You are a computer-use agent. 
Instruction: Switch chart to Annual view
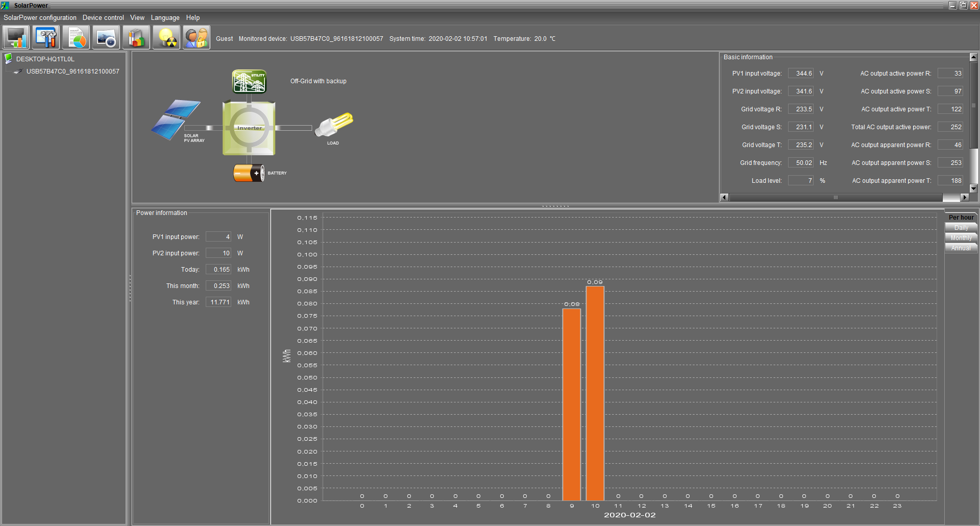[961, 248]
